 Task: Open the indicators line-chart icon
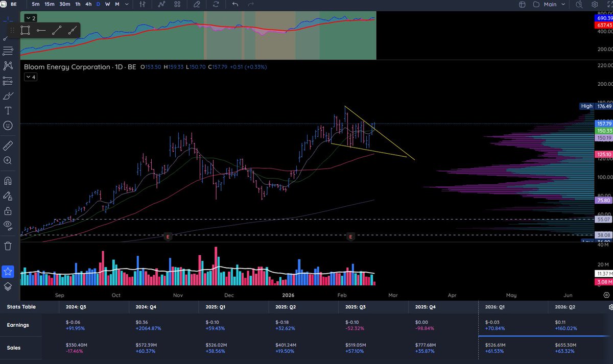tap(162, 4)
